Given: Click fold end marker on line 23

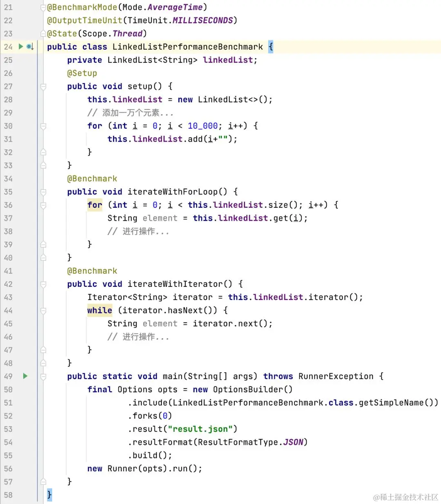Looking at the screenshot, I should [x=43, y=33].
